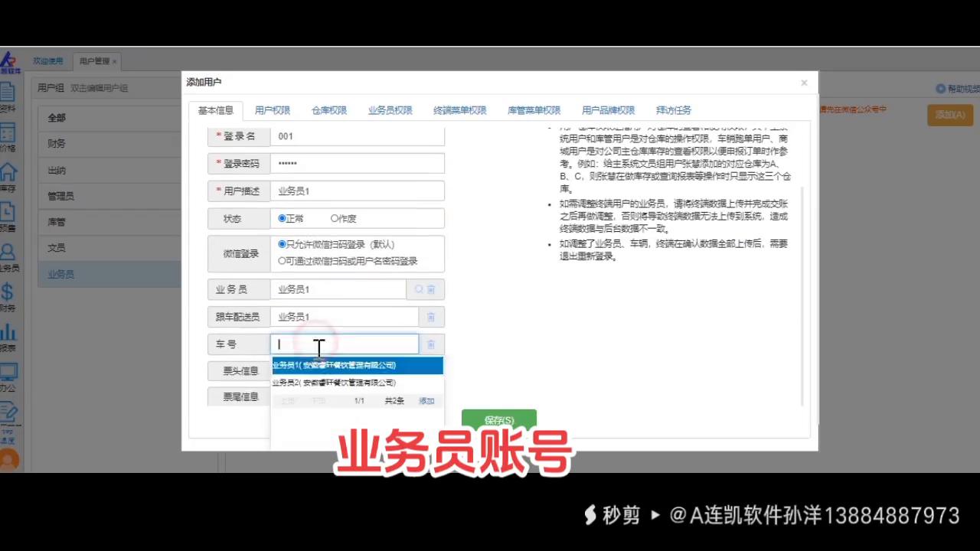Switch to the 业务员权限 tab
The width and height of the screenshot is (980, 551).
pos(390,110)
